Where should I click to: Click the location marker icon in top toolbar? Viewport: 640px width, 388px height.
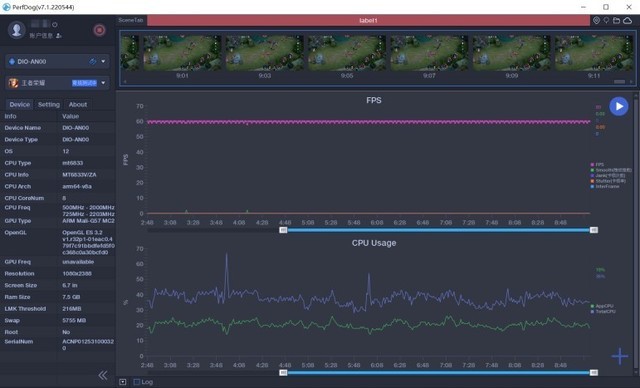click(x=596, y=20)
